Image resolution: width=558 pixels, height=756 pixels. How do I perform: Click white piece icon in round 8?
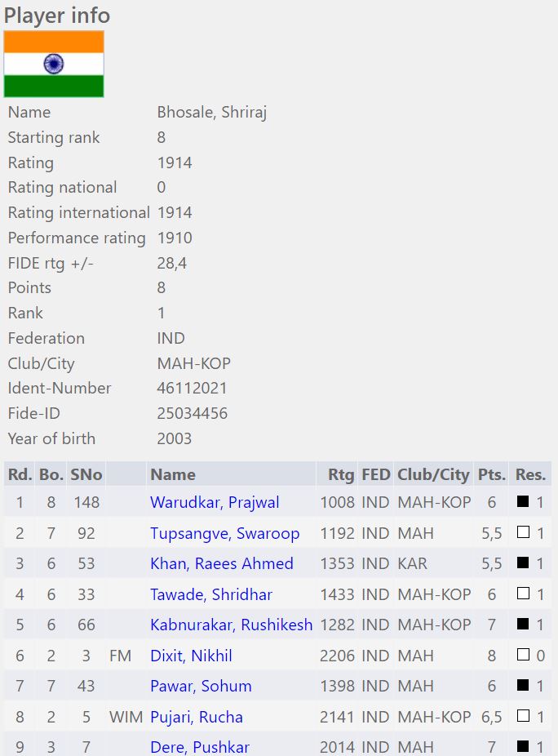click(523, 717)
